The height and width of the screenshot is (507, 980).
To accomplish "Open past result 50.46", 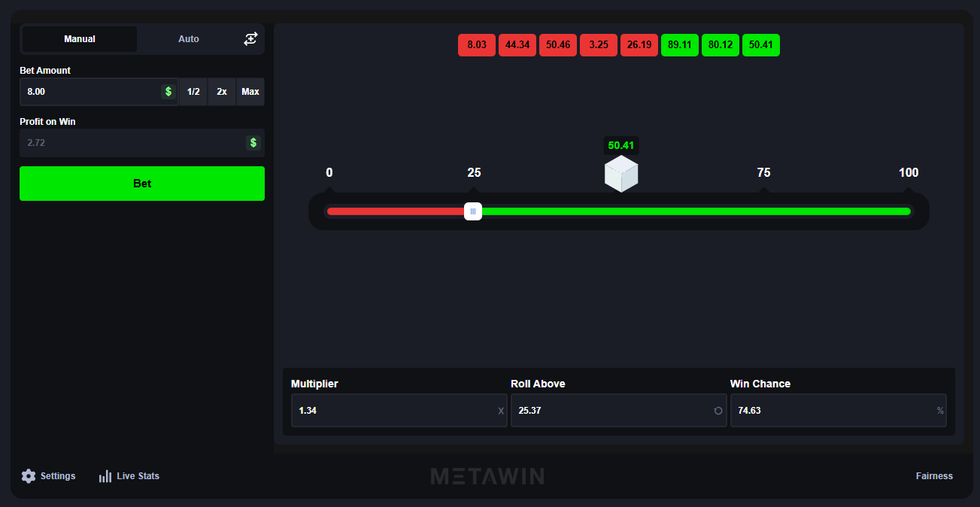I will pyautogui.click(x=558, y=45).
